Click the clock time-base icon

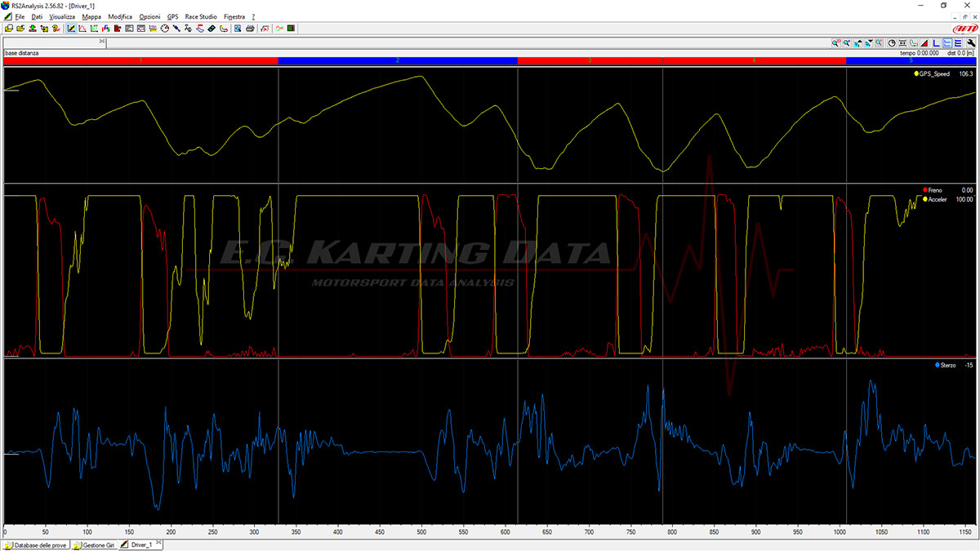click(x=892, y=42)
